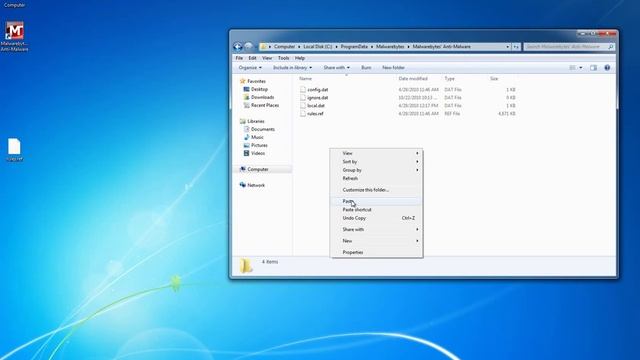
Task: Click the New folder button
Action: tap(393, 68)
